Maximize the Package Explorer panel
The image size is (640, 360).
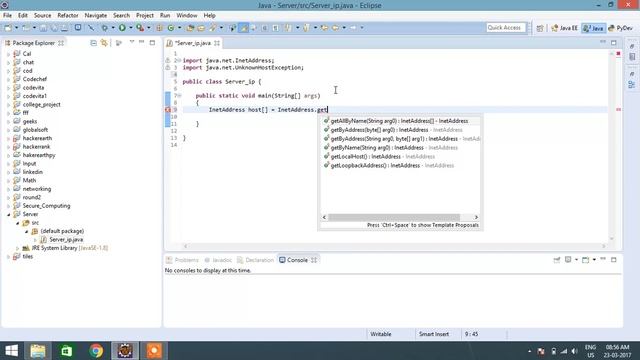click(152, 42)
